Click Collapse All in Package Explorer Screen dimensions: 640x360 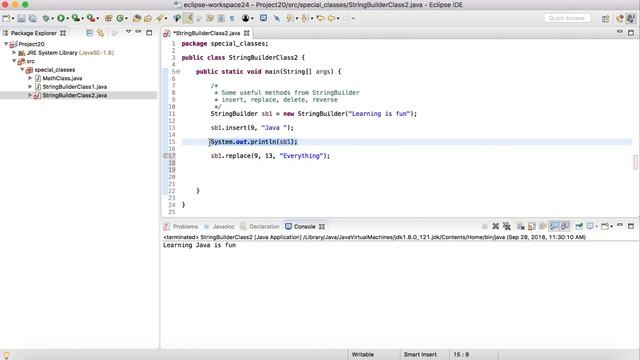[x=89, y=33]
